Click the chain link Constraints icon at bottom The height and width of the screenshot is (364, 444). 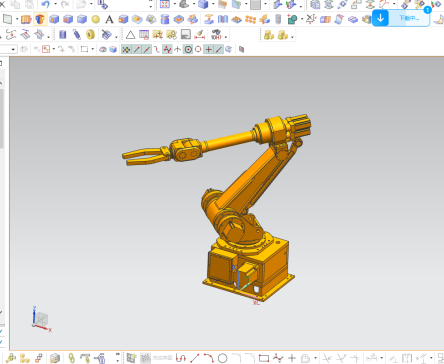pyautogui.click(x=71, y=358)
